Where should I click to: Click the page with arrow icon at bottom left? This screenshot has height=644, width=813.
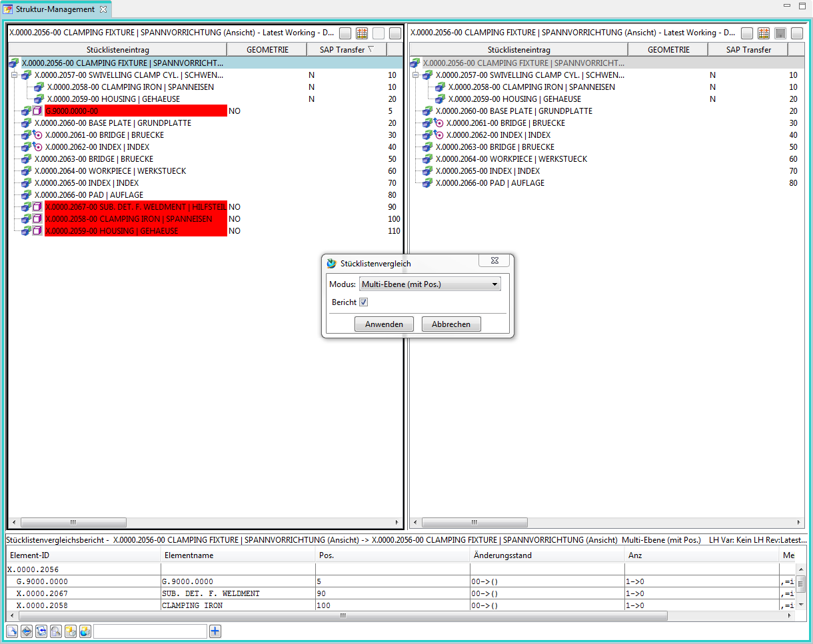tap(12, 631)
